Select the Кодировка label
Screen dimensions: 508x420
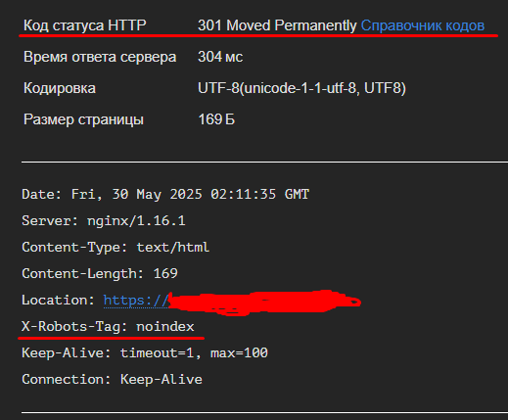click(x=60, y=88)
